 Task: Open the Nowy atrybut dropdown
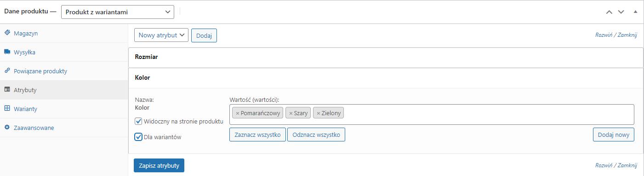click(x=161, y=35)
